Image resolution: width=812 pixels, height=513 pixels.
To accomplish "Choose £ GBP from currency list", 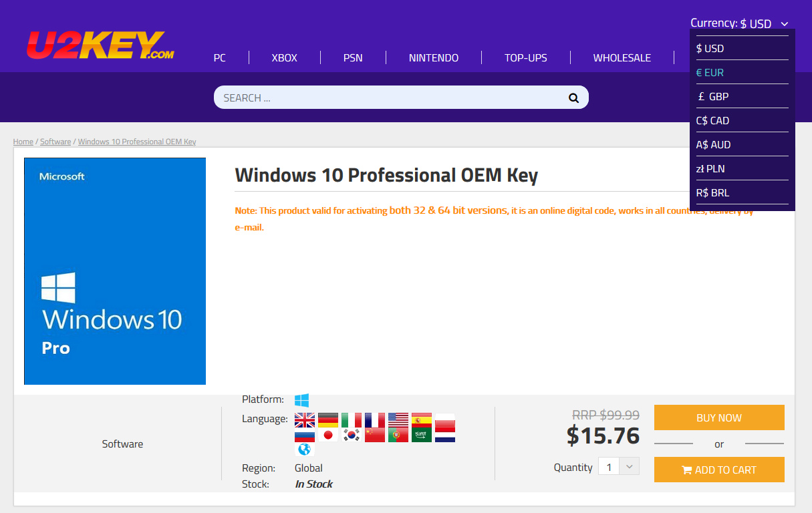I will [x=742, y=96].
